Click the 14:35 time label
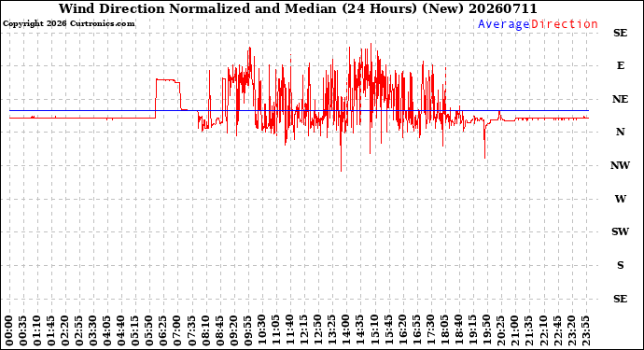Image resolution: width=644 pixels, height=350 pixels. 359,330
